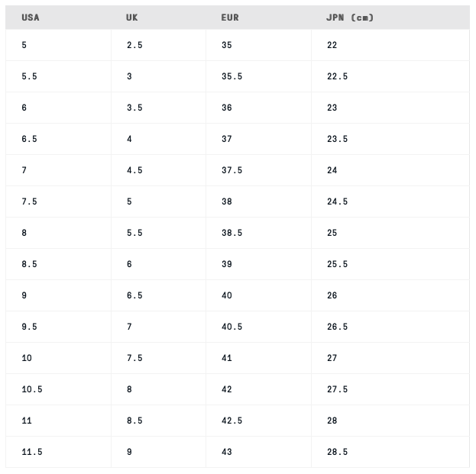Click USA size 9 cell

pos(58,295)
